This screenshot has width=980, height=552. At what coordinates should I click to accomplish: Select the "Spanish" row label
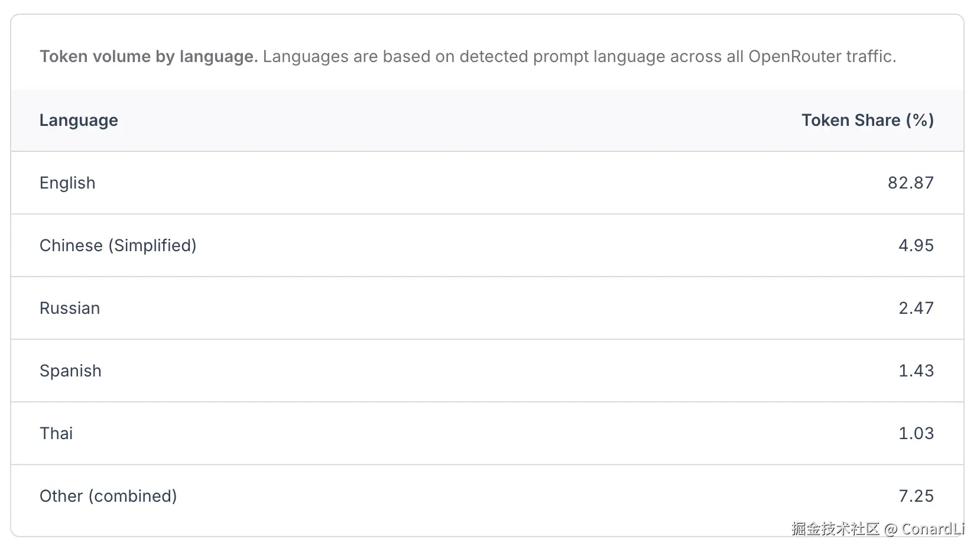tap(70, 371)
